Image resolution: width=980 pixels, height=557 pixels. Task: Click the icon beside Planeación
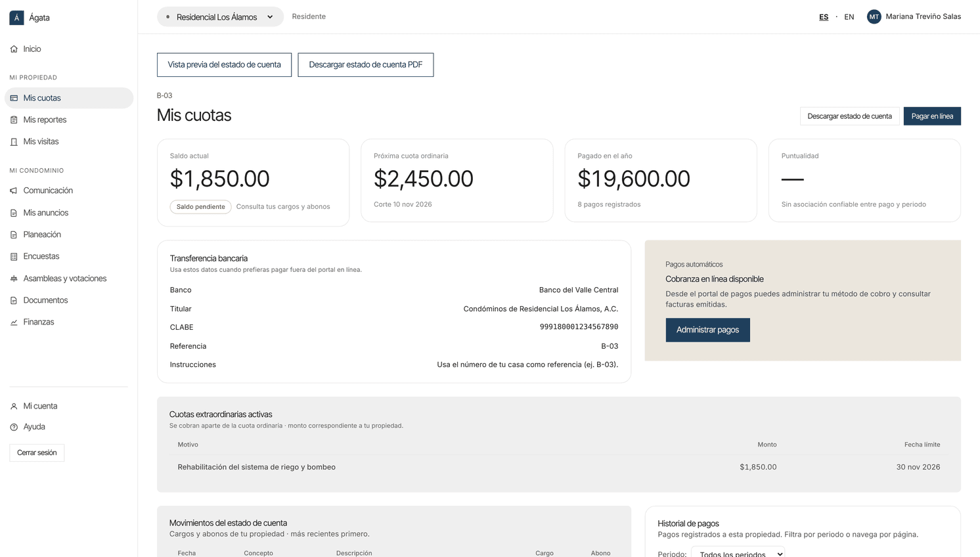click(14, 234)
